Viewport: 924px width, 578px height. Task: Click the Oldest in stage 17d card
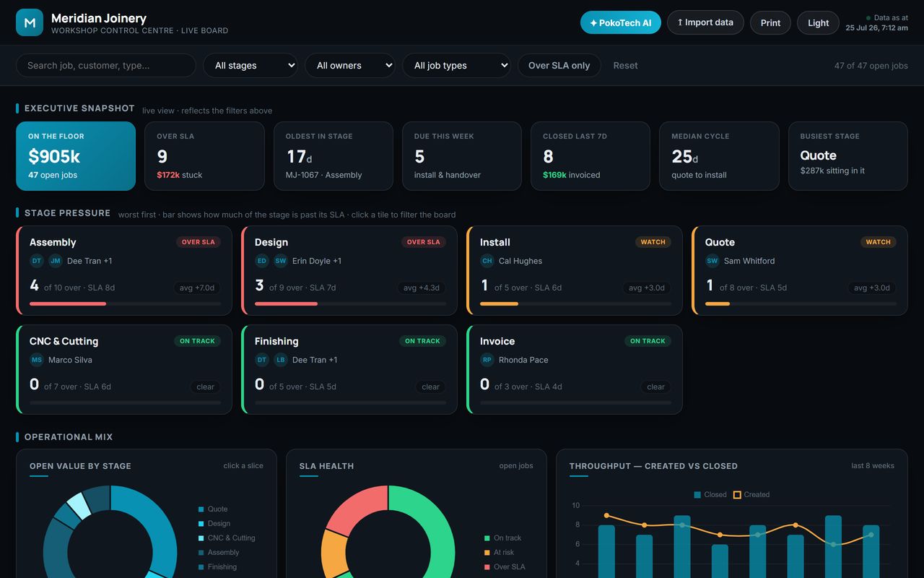pyautogui.click(x=334, y=156)
